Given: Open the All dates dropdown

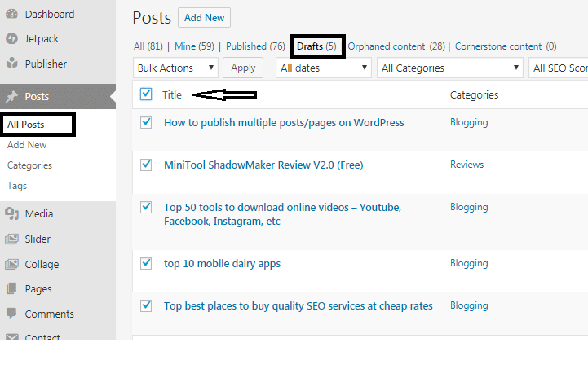Looking at the screenshot, I should pos(323,68).
